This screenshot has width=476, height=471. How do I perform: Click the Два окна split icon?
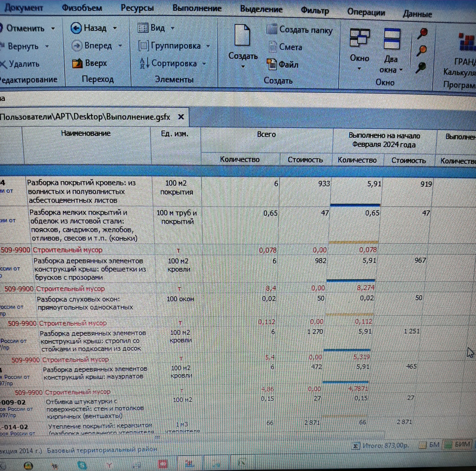point(392,39)
